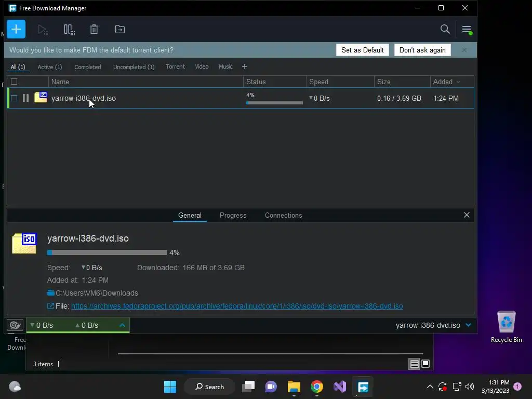Close the download details panel
The height and width of the screenshot is (399, 532).
pyautogui.click(x=467, y=215)
